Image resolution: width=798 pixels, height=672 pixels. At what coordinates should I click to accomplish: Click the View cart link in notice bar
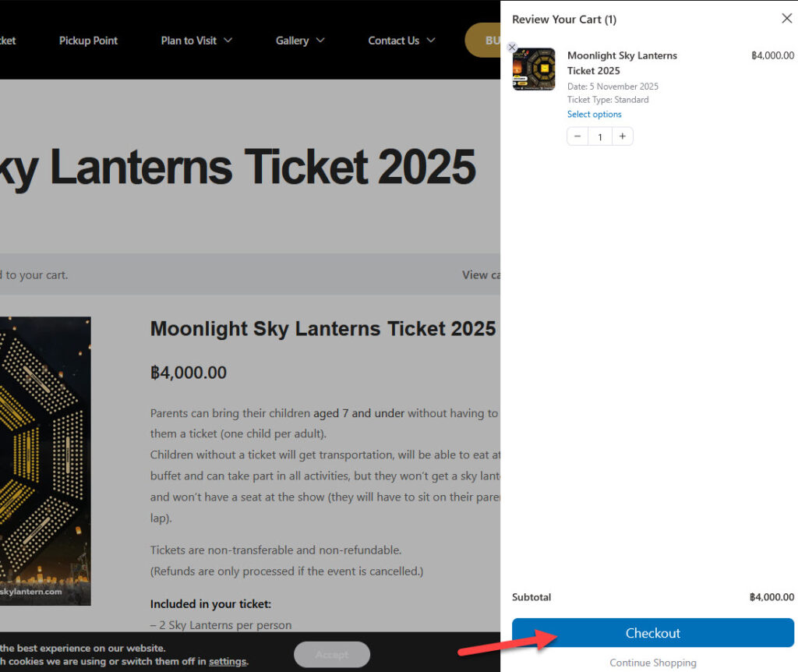click(481, 275)
